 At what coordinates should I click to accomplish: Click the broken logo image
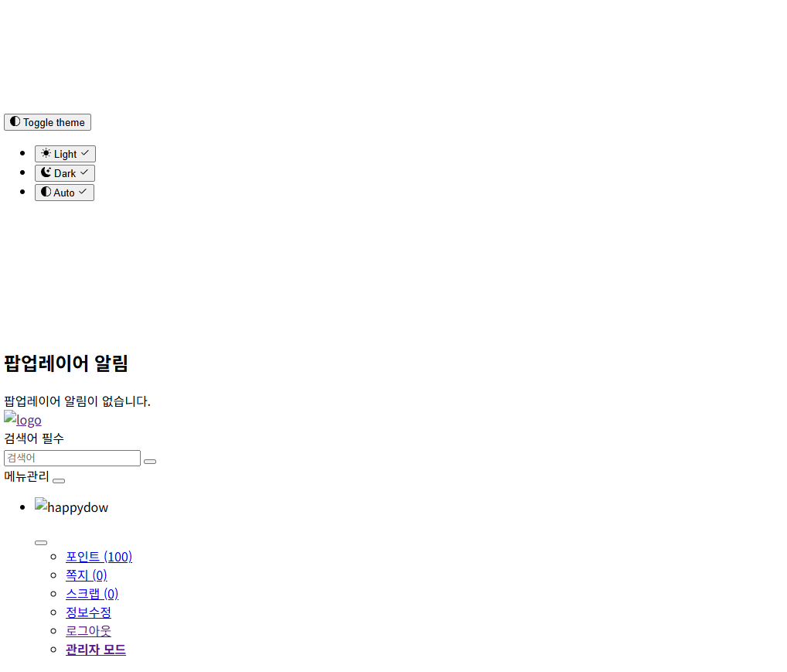[22, 420]
